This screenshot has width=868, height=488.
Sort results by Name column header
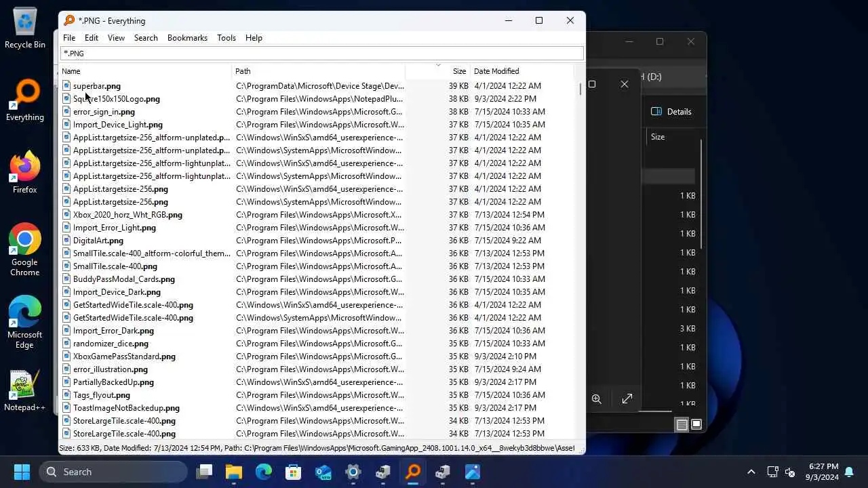[x=145, y=71]
